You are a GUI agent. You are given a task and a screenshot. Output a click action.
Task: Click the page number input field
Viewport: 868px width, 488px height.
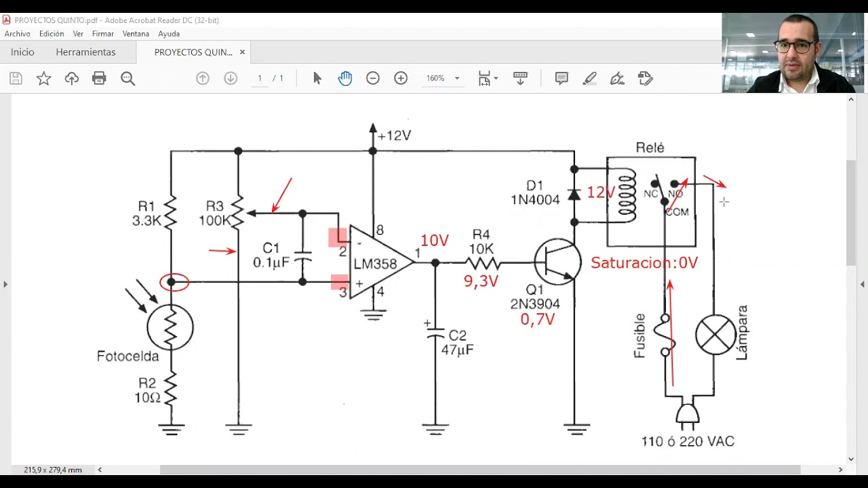click(x=259, y=79)
